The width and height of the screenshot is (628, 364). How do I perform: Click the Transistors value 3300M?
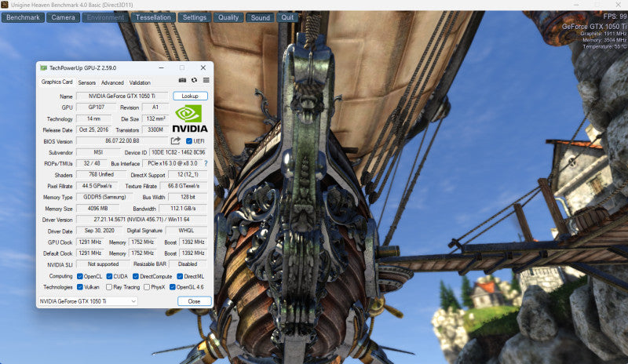[x=155, y=129]
